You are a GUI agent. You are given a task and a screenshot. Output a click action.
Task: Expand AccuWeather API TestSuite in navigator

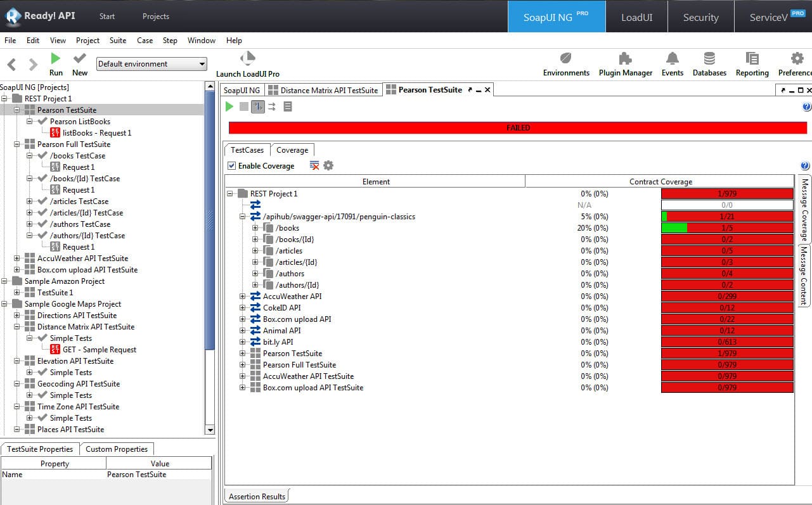point(17,259)
